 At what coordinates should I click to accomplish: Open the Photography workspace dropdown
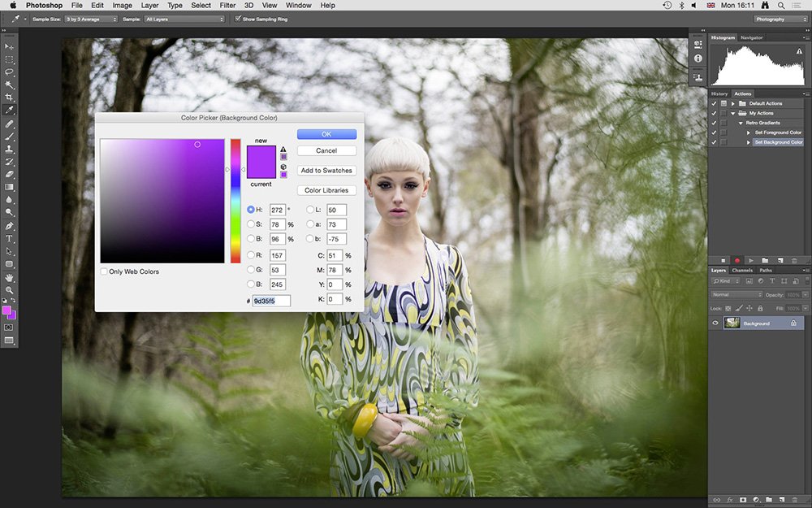coord(780,20)
